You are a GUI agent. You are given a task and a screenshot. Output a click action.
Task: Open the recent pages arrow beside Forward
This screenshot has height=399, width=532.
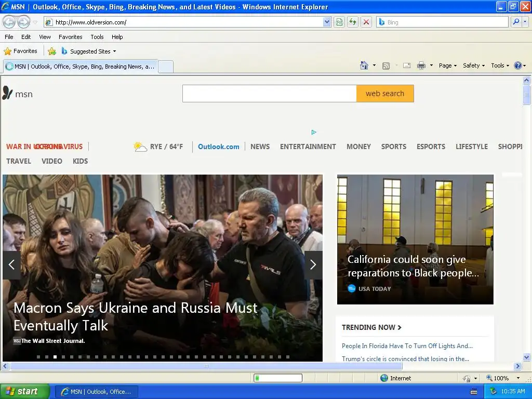point(35,22)
